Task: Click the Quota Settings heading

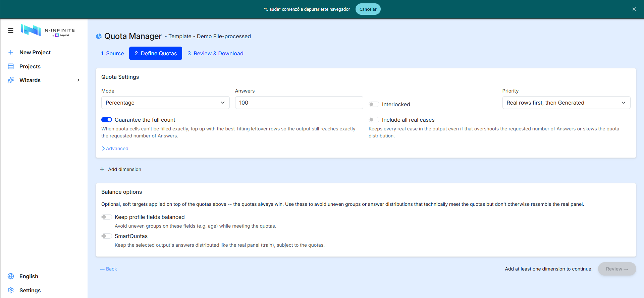Action: click(120, 77)
